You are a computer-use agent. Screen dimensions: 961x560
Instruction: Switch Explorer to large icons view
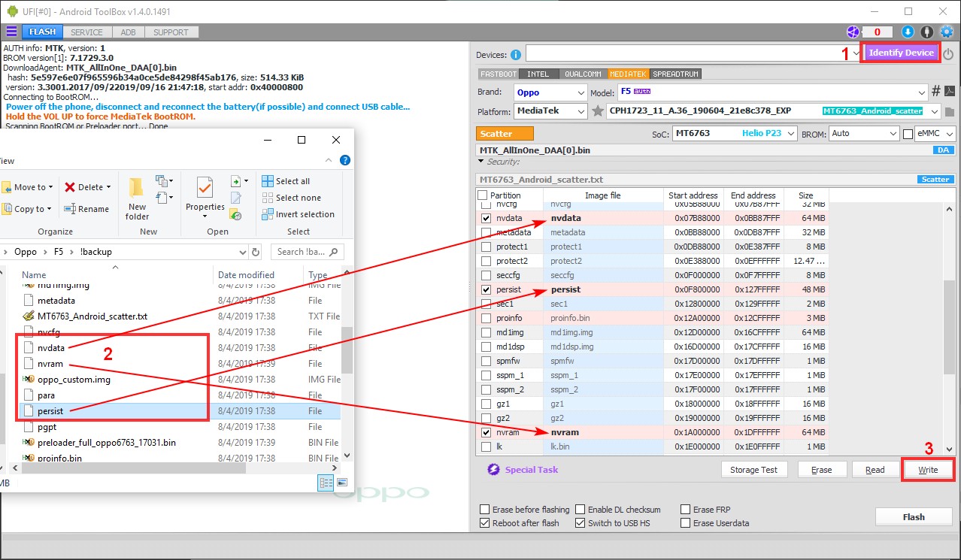[x=342, y=483]
